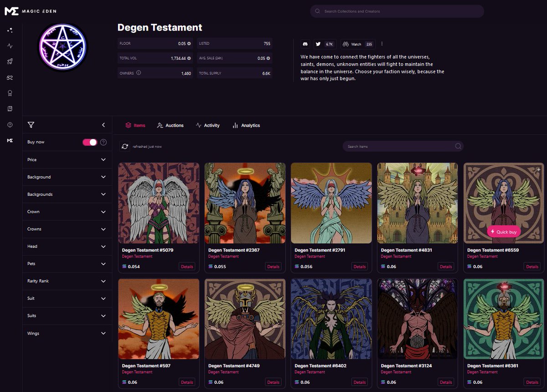This screenshot has width=547, height=392.
Task: Select the Items tab
Action: pyautogui.click(x=135, y=125)
